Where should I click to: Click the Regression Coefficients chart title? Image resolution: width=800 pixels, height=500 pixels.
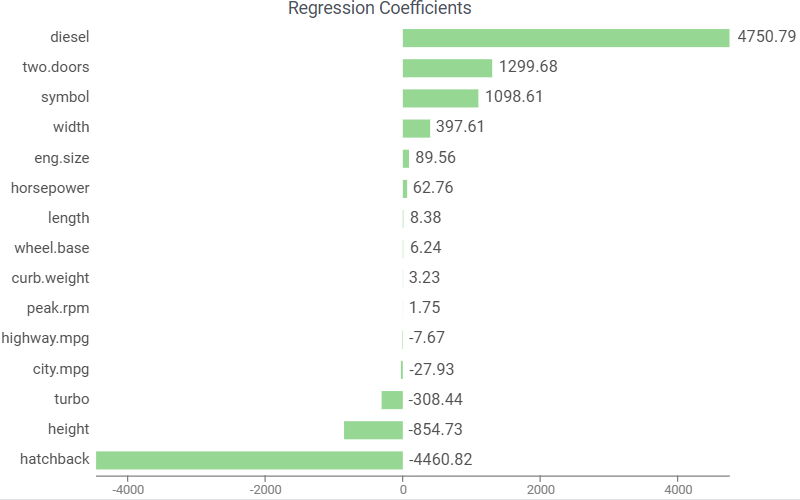click(x=379, y=9)
